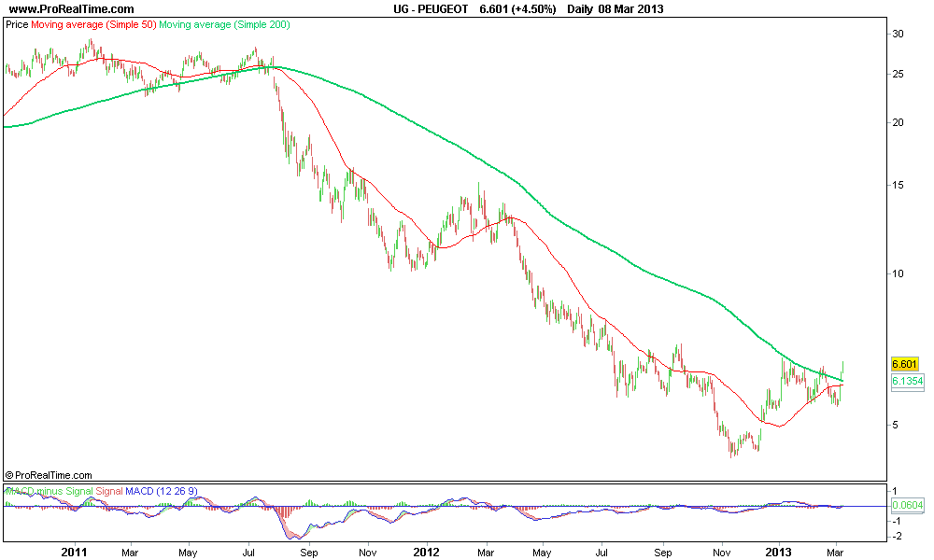Select the red Signal legend label

[x=109, y=492]
